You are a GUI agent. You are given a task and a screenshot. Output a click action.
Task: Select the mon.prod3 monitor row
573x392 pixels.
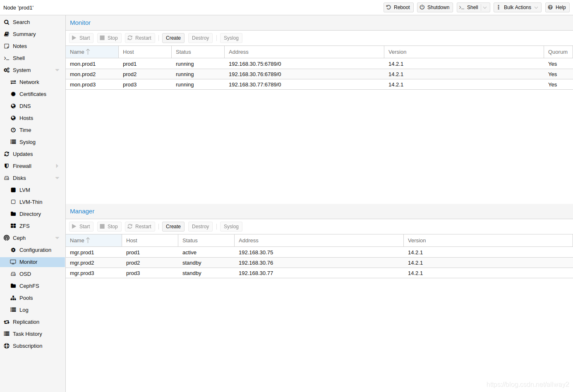click(x=319, y=85)
